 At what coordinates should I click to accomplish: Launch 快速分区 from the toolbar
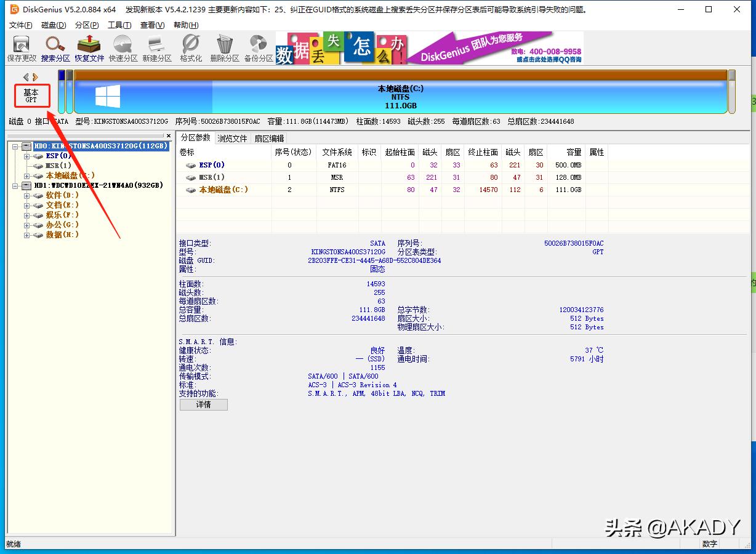(x=123, y=48)
